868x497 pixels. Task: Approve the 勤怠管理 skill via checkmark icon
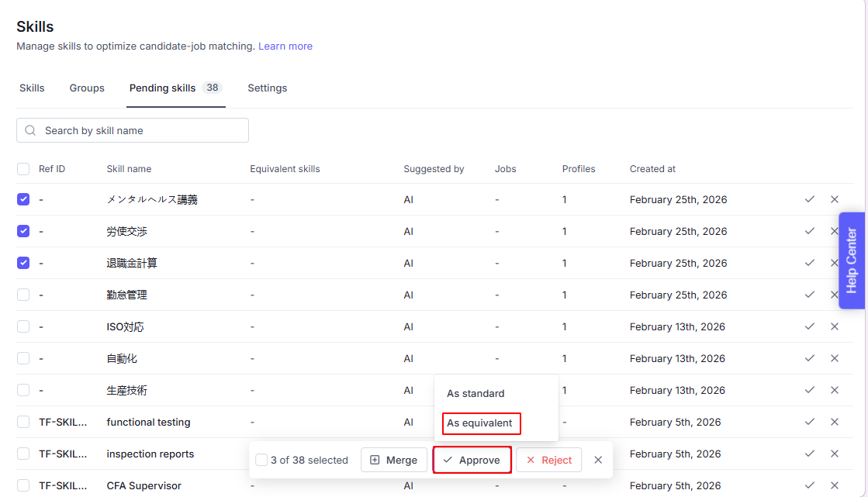(809, 295)
